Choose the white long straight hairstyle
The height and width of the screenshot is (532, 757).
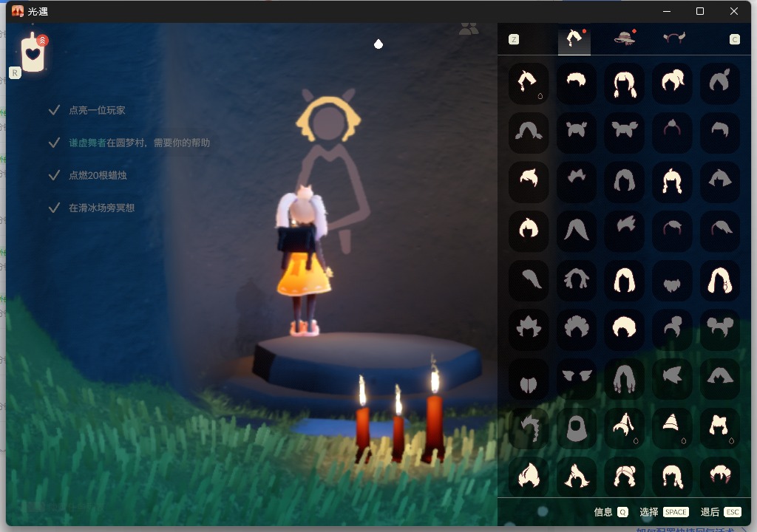[x=624, y=281]
